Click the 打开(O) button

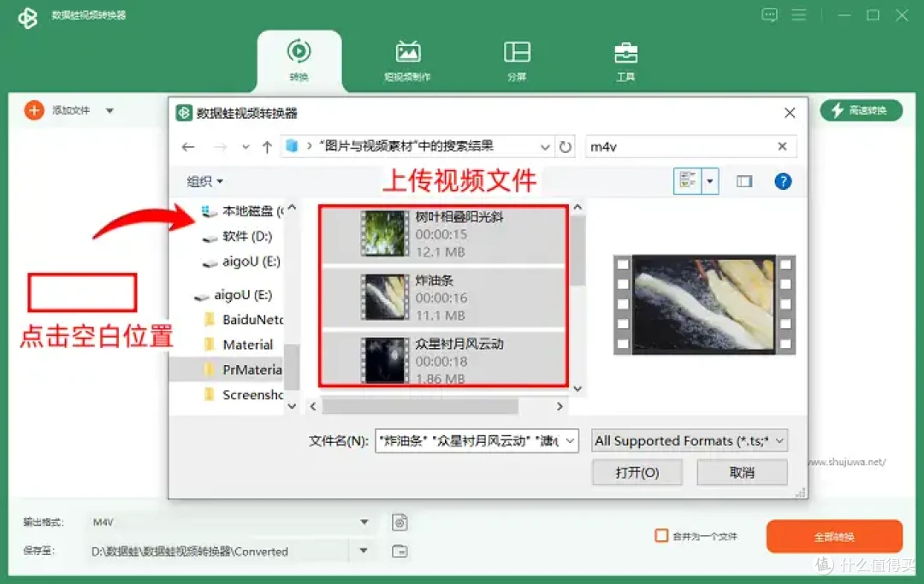[x=637, y=472]
